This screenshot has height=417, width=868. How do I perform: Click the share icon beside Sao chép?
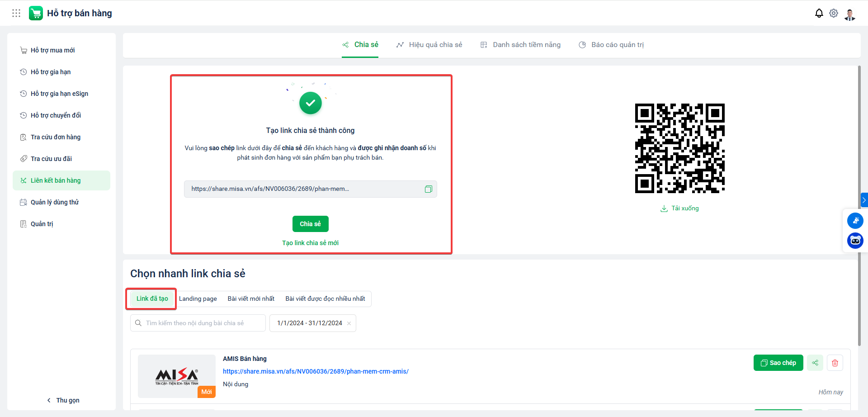(815, 363)
